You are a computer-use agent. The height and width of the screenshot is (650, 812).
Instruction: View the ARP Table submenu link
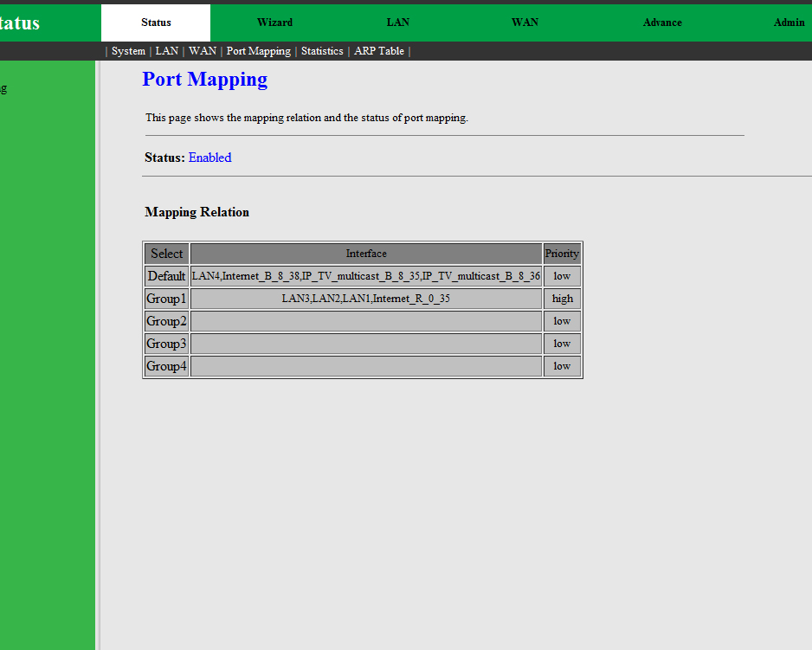click(x=378, y=51)
